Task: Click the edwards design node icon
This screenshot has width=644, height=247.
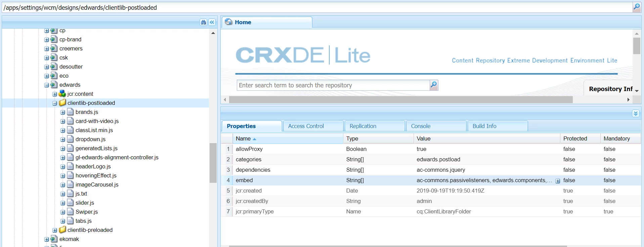Action: [54, 85]
